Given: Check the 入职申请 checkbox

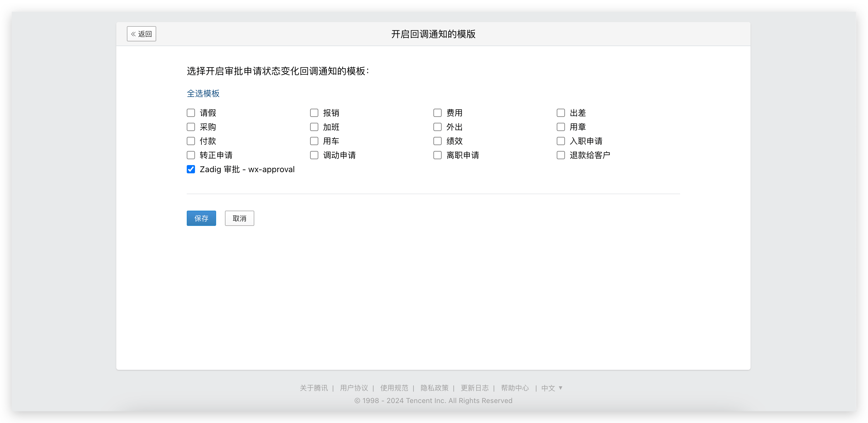Looking at the screenshot, I should click(561, 141).
